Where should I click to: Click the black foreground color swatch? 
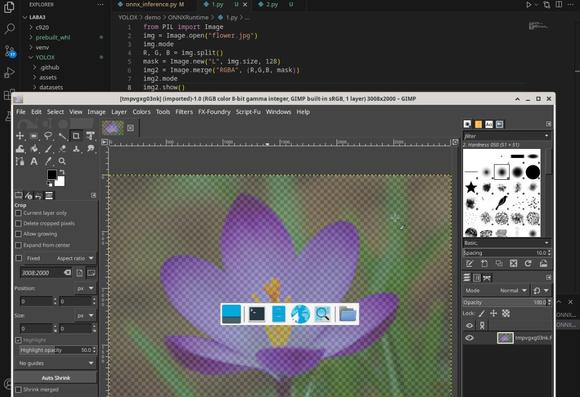pyautogui.click(x=52, y=174)
